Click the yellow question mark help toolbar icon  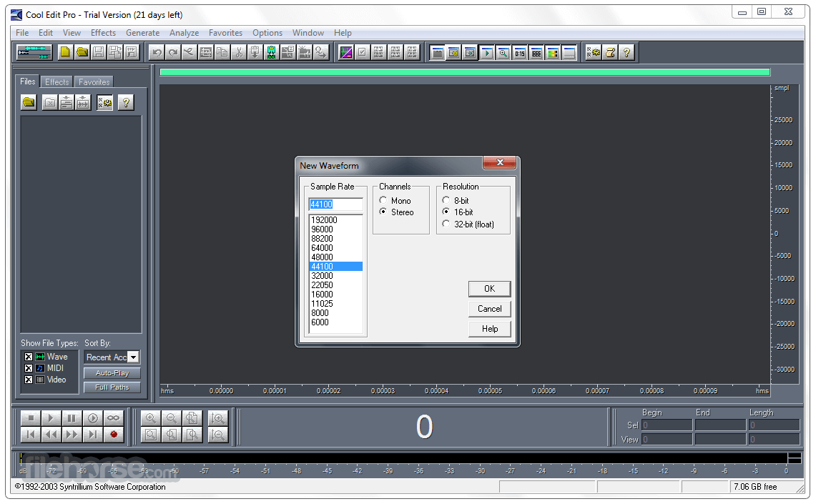[626, 52]
